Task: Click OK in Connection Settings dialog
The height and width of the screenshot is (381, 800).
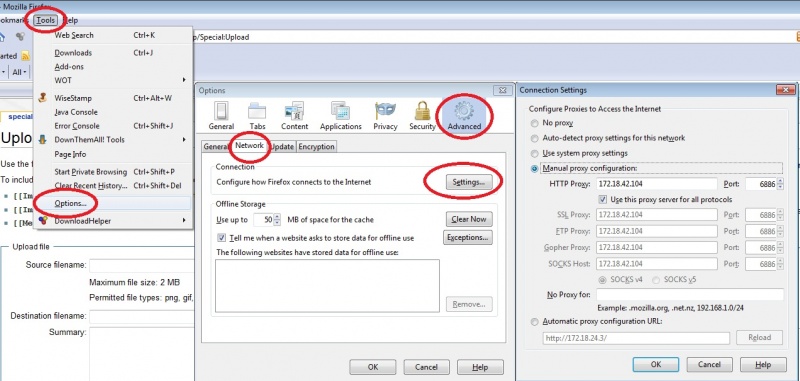Action: coord(656,364)
